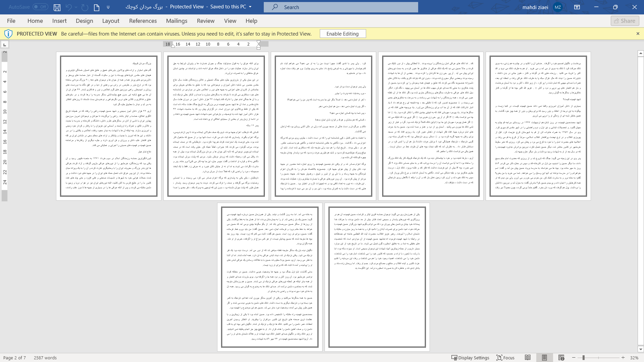The height and width of the screenshot is (362, 644).
Task: Click the New blank document icon
Action: click(x=97, y=7)
